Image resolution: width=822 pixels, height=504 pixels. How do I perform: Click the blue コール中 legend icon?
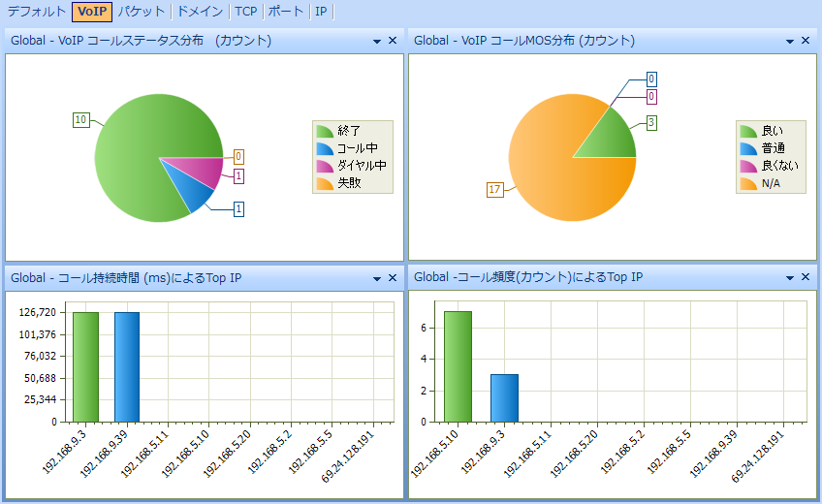[x=325, y=148]
